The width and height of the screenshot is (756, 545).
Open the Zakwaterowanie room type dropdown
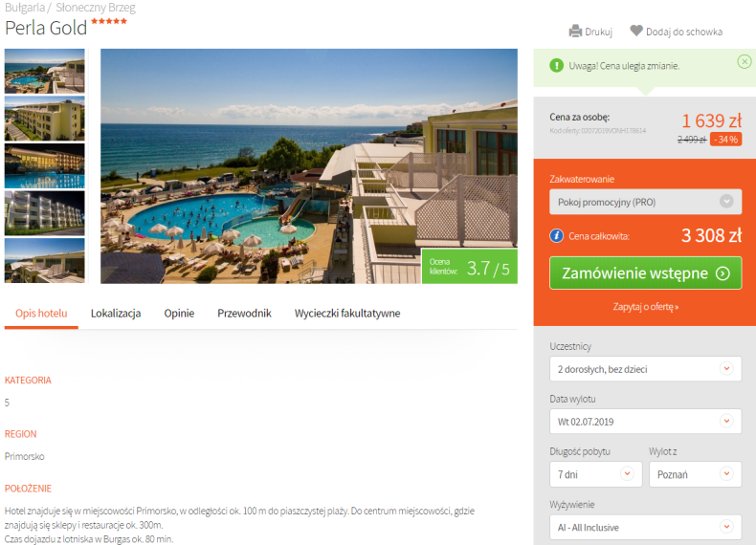(x=645, y=202)
